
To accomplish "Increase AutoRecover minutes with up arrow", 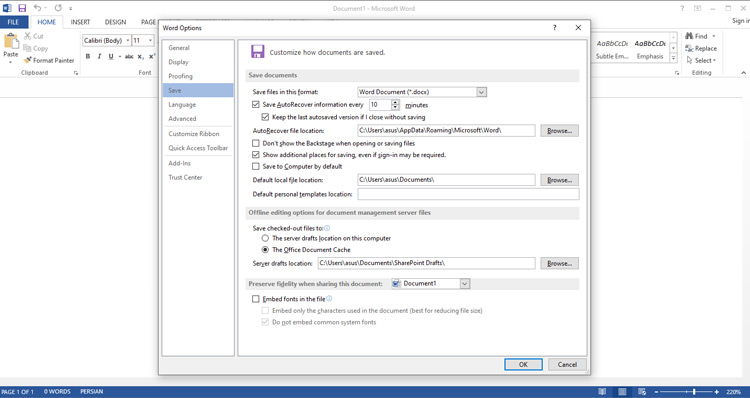I will click(x=395, y=102).
